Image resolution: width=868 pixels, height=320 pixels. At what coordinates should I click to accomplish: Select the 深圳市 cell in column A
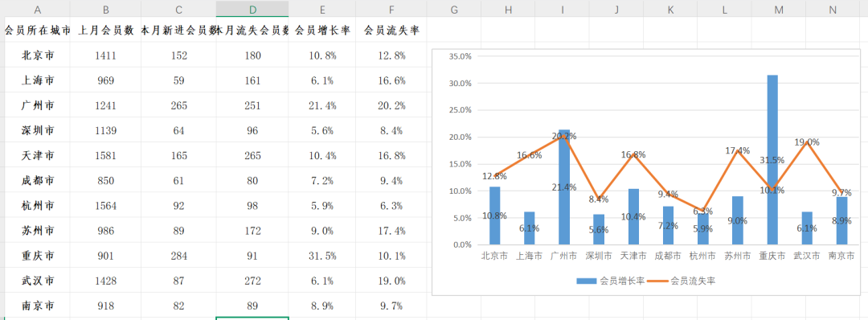(x=38, y=130)
